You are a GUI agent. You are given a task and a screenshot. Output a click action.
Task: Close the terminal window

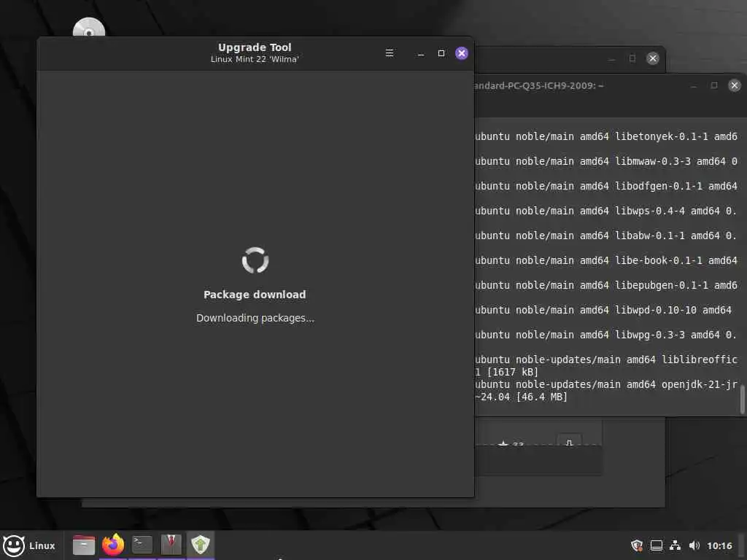[x=734, y=85]
